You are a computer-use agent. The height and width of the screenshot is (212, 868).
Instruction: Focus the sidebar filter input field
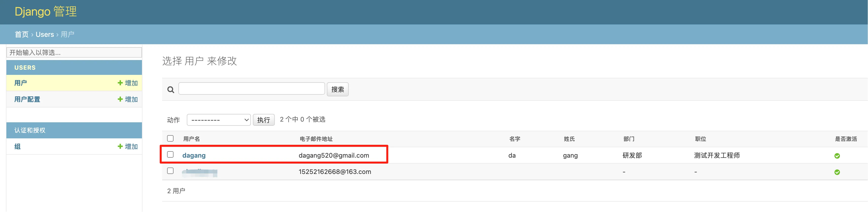[74, 52]
